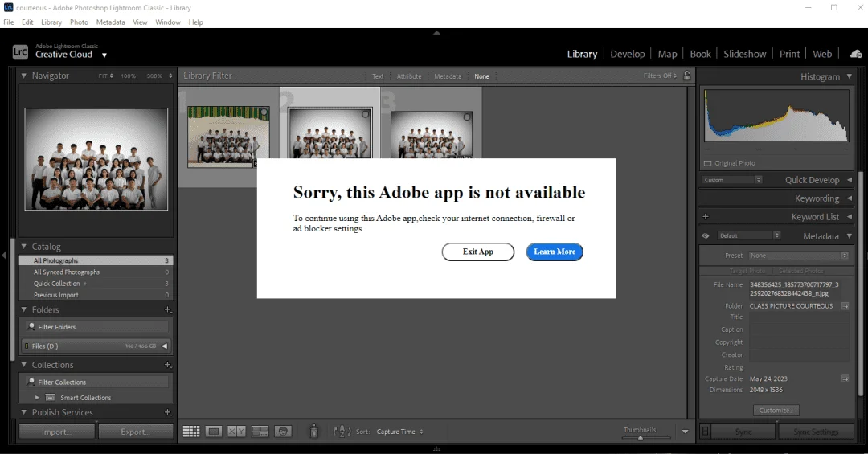Click the filter lock padlock icon
The image size is (868, 454).
(687, 76)
